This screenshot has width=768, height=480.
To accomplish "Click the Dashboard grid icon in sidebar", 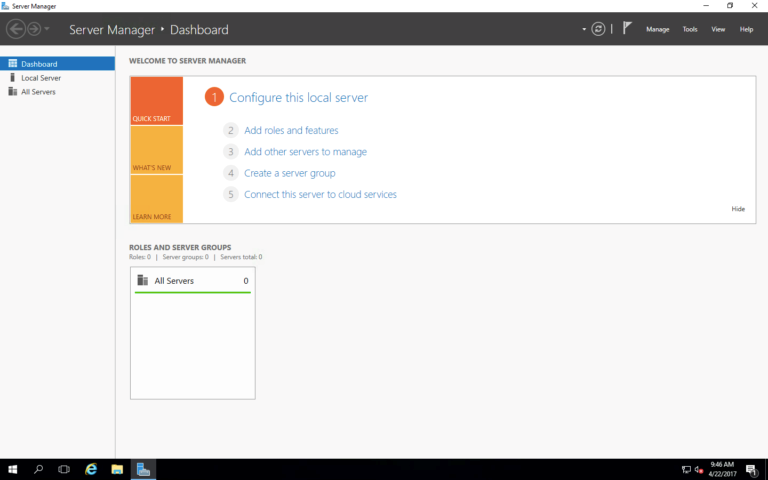I will (x=13, y=63).
